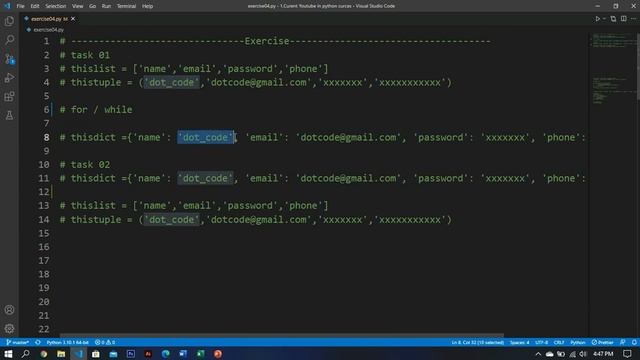
Task: Select Python 3.10.1 64-bit interpreter
Action: [67, 342]
